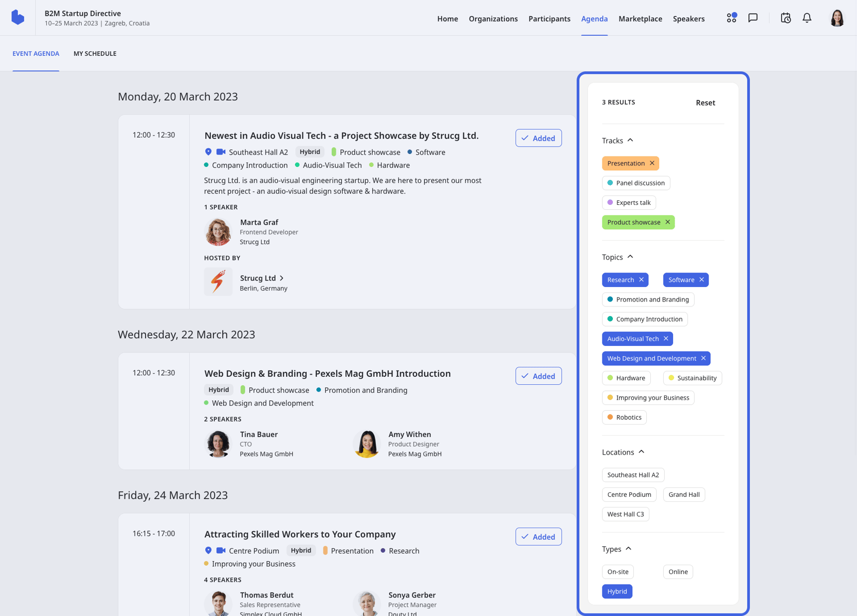The height and width of the screenshot is (616, 857).
Task: Click the blue app logo
Action: [18, 17]
